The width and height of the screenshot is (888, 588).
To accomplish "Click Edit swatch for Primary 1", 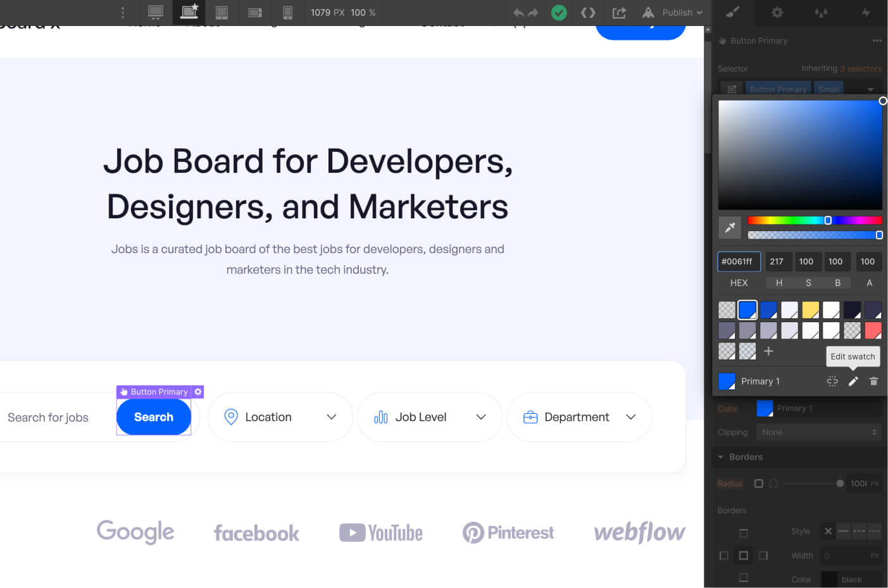I will click(853, 381).
